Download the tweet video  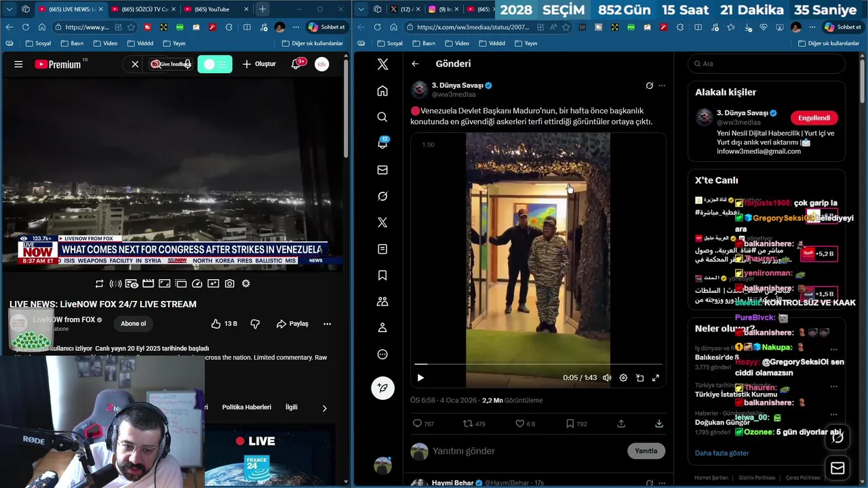click(659, 424)
